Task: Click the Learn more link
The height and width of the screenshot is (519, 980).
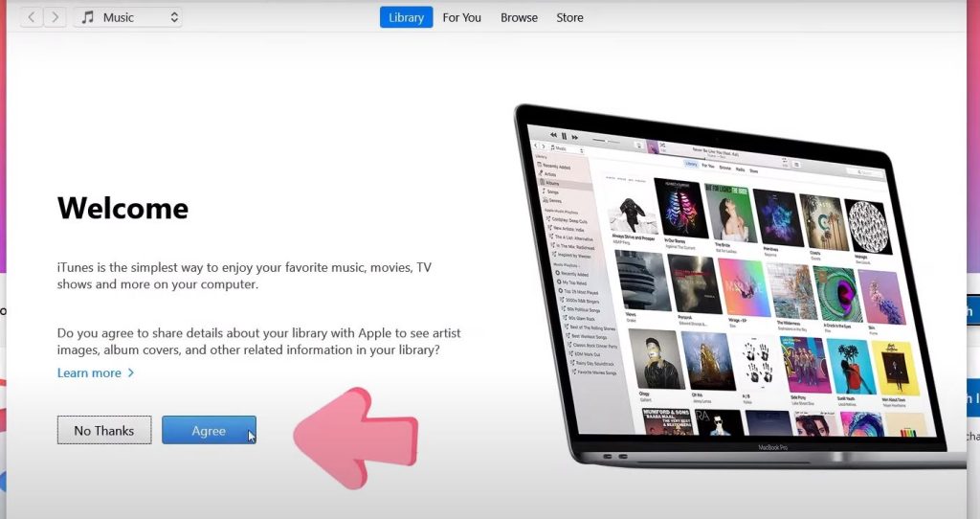Action: [89, 372]
